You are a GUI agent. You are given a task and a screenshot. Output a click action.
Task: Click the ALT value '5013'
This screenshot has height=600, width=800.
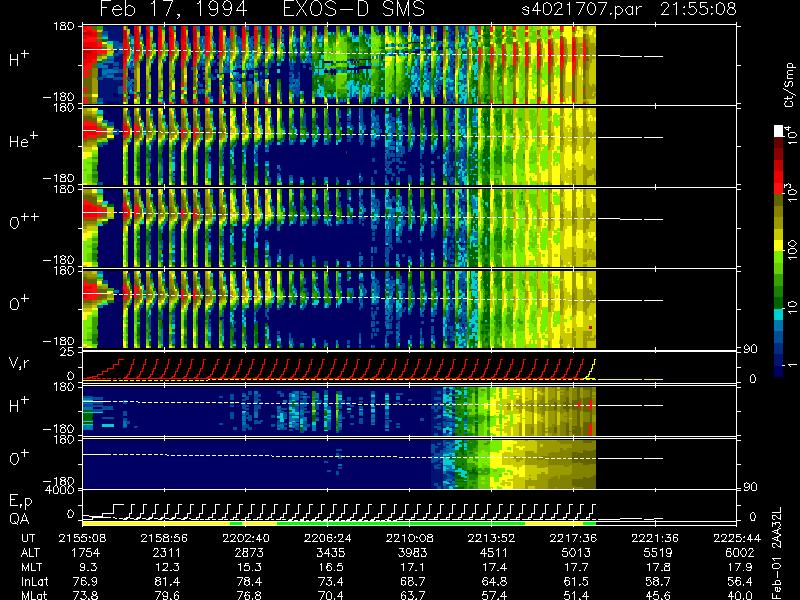[x=576, y=553]
